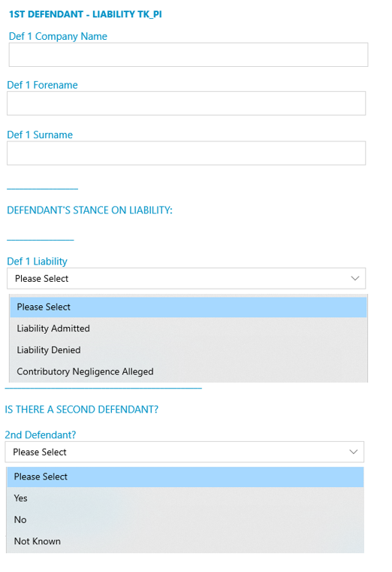Expand the 2nd Defendant dropdown chevron

(353, 452)
